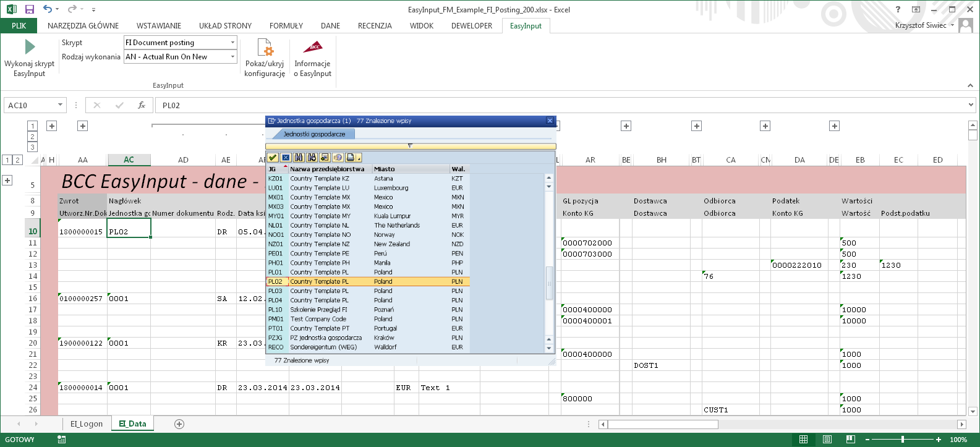Switch to the EI_Logon sheet tab

[87, 424]
